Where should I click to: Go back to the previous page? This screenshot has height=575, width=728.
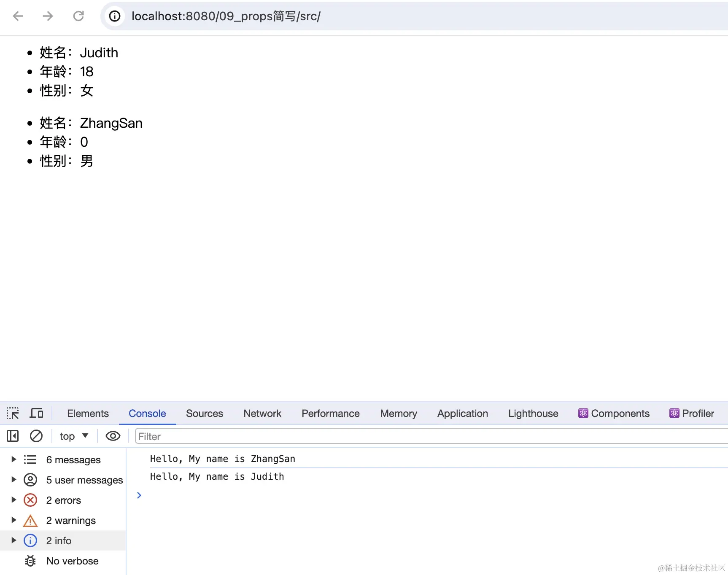coord(18,16)
